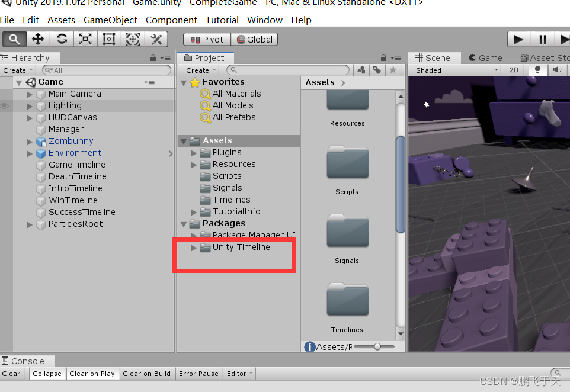
Task: Toggle Error Pause in Console
Action: 198,374
